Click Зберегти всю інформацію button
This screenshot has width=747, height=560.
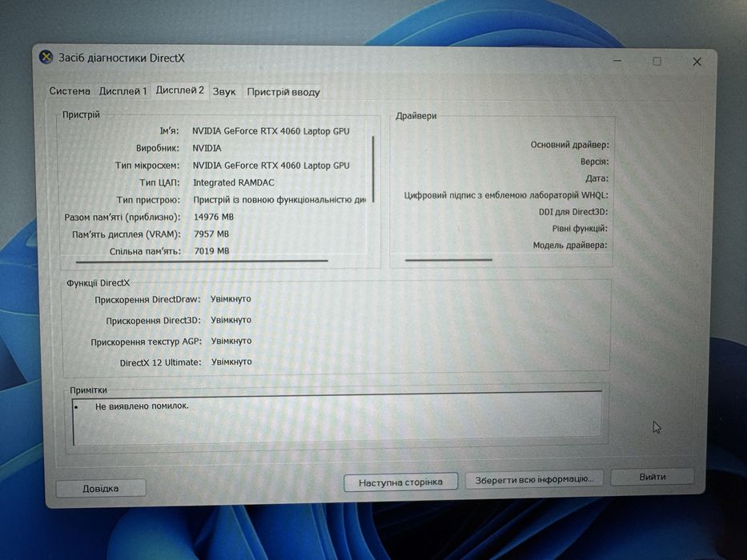coord(534,479)
